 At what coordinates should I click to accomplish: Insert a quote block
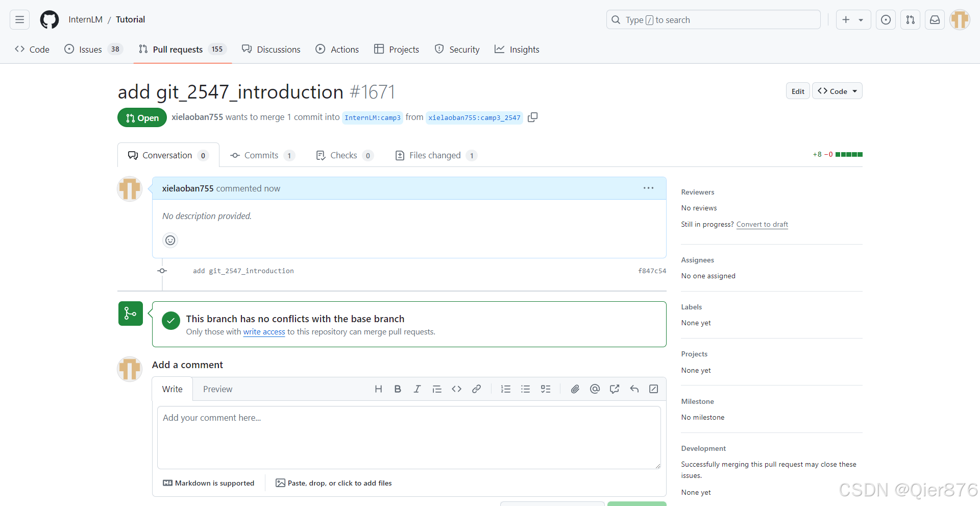coord(437,389)
